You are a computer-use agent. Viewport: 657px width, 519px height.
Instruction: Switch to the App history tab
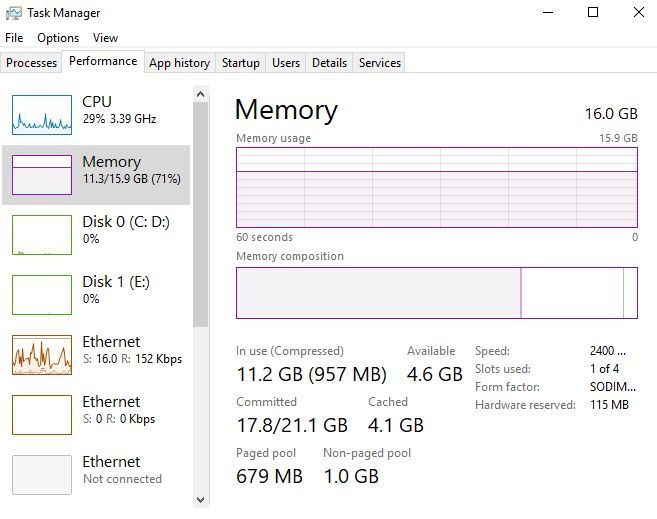[179, 63]
